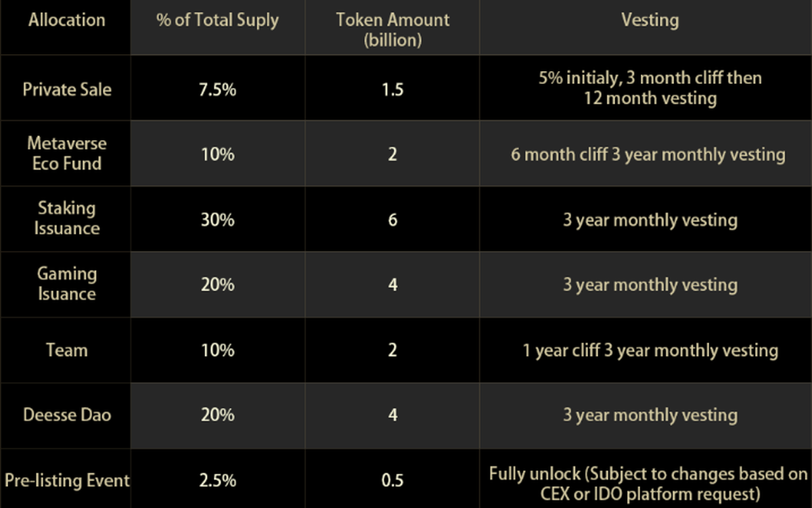Viewport: 812px width, 508px height.
Task: Click the Team row label
Action: (x=66, y=350)
